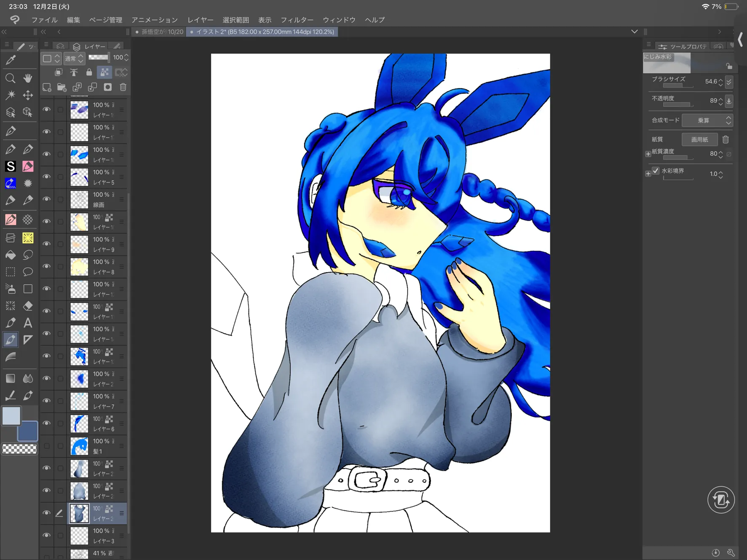The image size is (747, 560).
Task: Select the Lasso selection tool
Action: (28, 255)
